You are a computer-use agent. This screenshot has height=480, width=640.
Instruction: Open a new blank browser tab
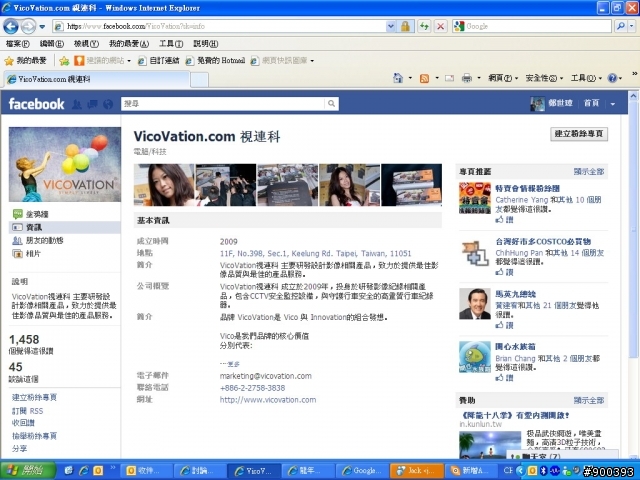199,80
